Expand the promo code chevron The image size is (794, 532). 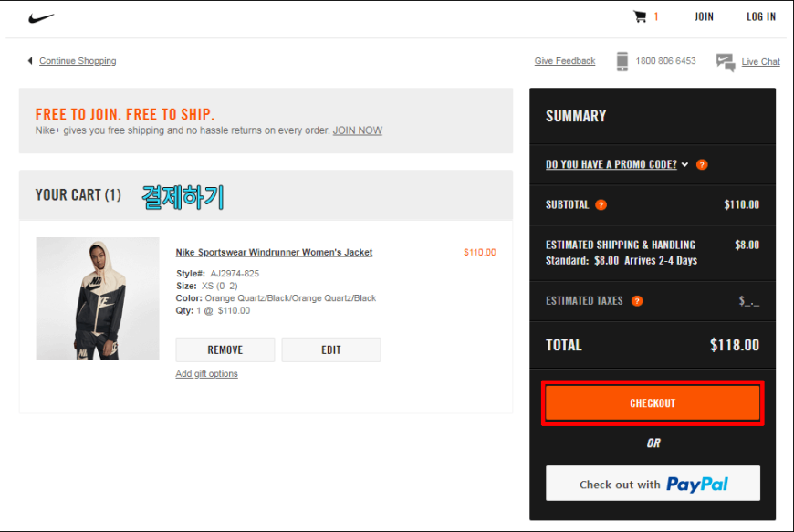click(684, 164)
